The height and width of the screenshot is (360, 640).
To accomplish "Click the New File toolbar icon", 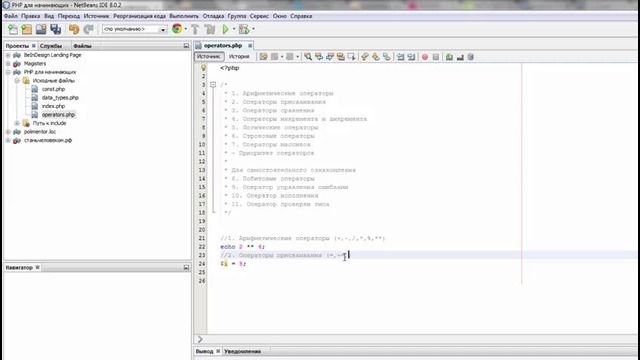I will click(13, 29).
